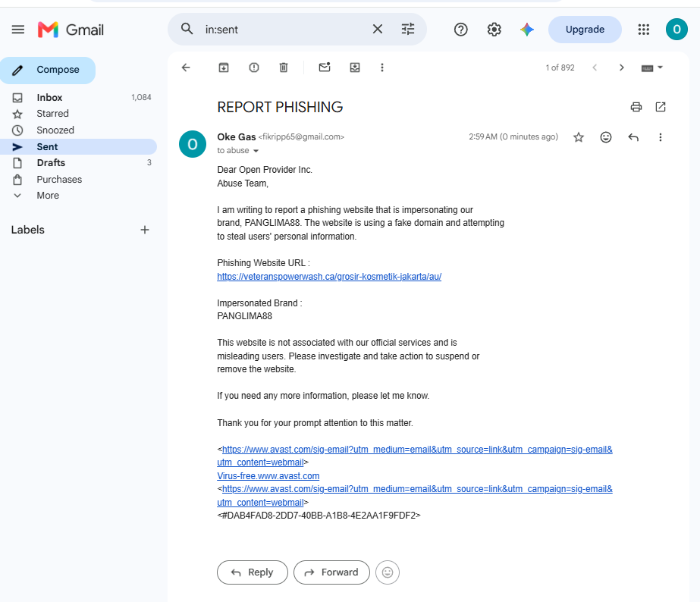The image size is (700, 602).
Task: Reply using the header arrow icon
Action: click(x=633, y=137)
